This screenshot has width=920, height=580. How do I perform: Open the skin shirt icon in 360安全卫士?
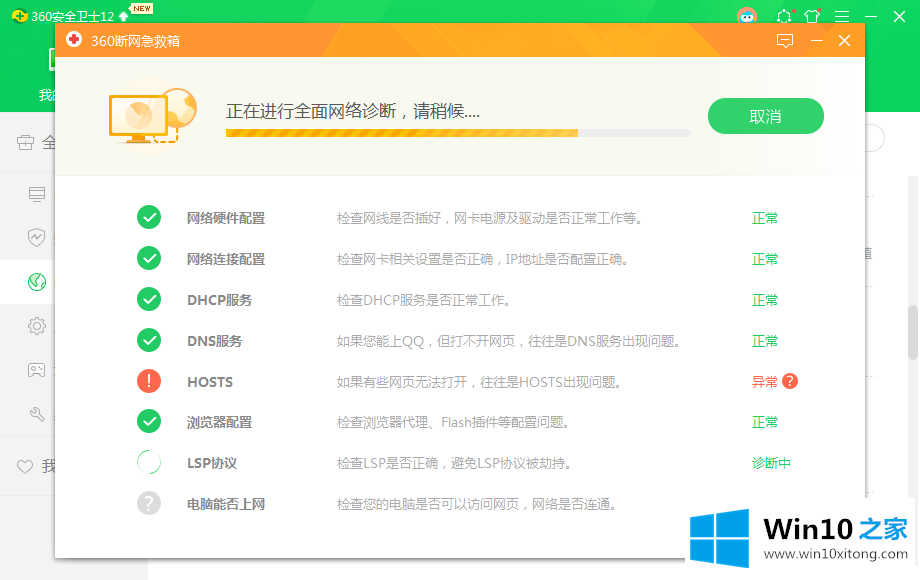[812, 16]
